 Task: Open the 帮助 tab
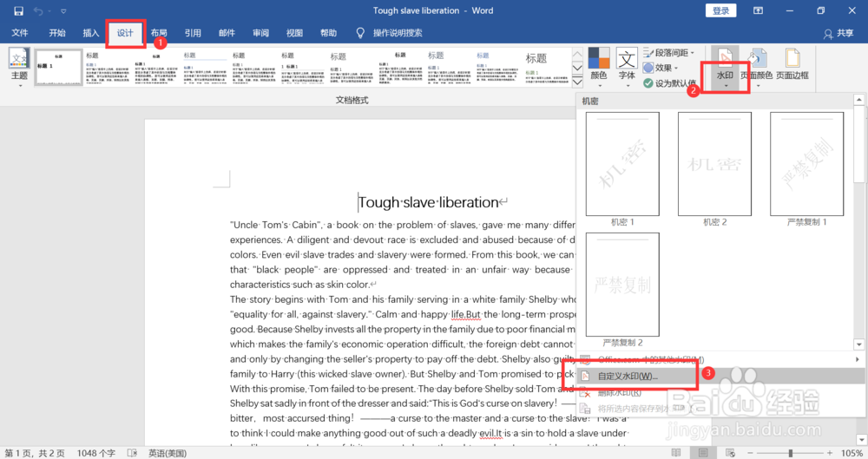click(x=329, y=33)
